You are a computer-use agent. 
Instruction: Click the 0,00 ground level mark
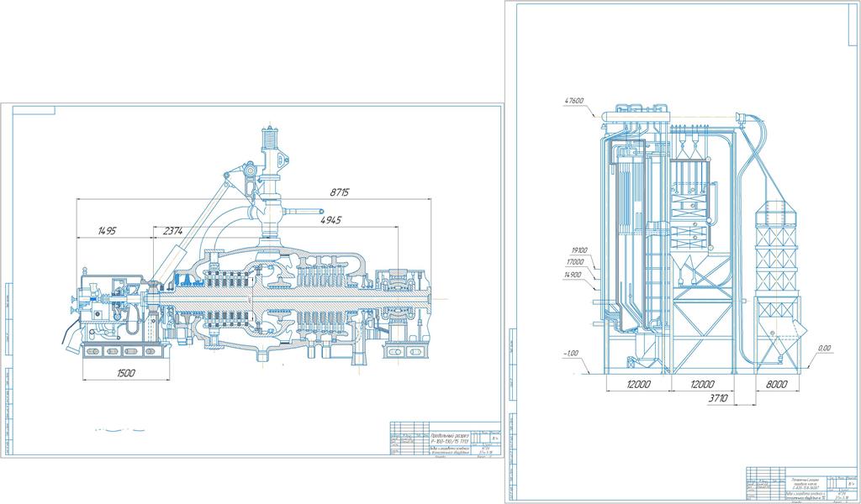824,348
